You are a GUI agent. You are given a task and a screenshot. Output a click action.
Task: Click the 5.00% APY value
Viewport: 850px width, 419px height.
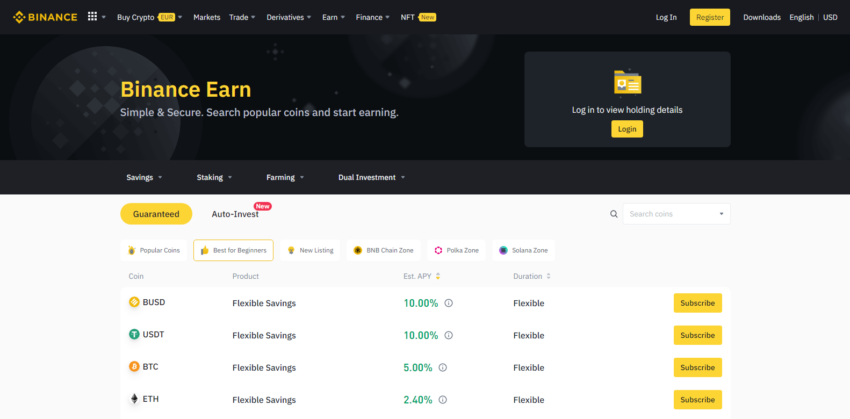point(418,368)
